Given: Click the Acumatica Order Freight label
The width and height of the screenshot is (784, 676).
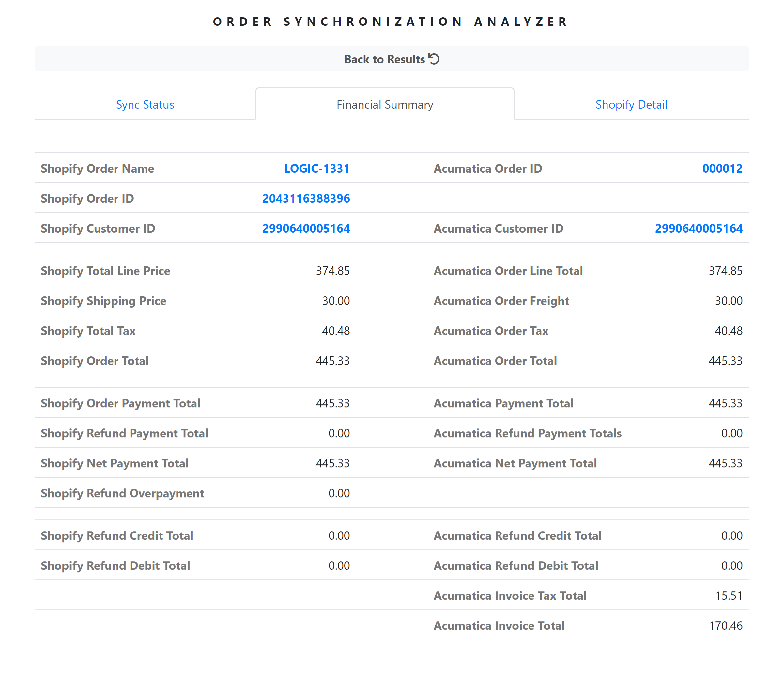Looking at the screenshot, I should point(501,301).
